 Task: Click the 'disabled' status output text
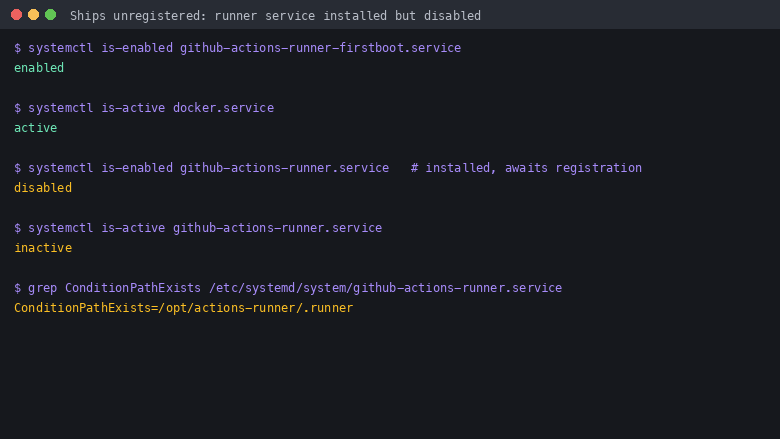point(43,187)
